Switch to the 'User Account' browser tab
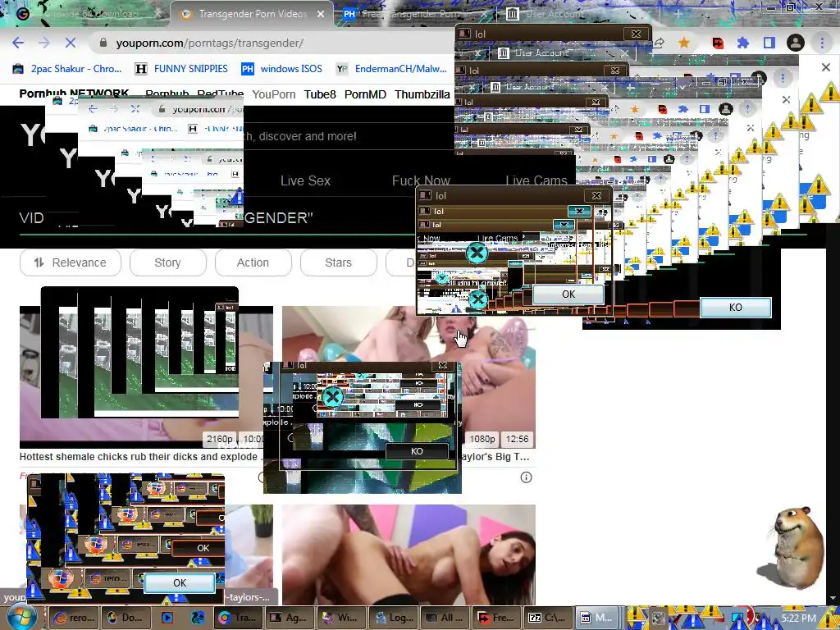This screenshot has width=840, height=630. (x=555, y=14)
